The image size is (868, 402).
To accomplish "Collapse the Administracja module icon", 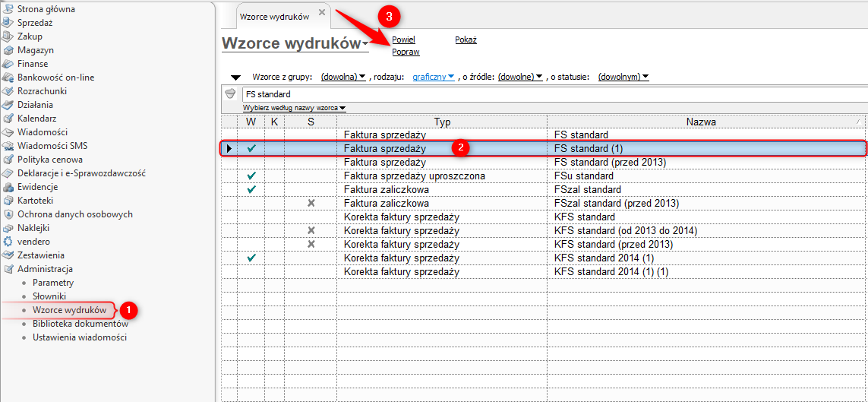I will (x=8, y=269).
